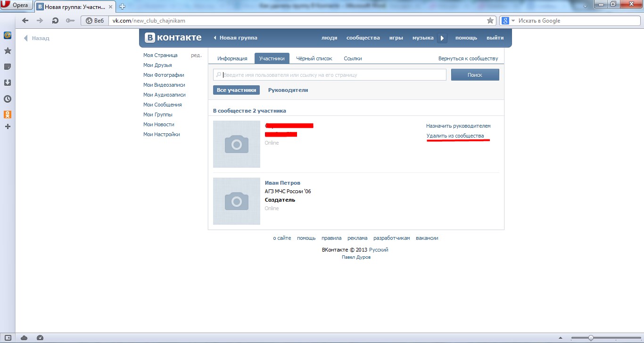Add a panel with plus icon

[8, 126]
